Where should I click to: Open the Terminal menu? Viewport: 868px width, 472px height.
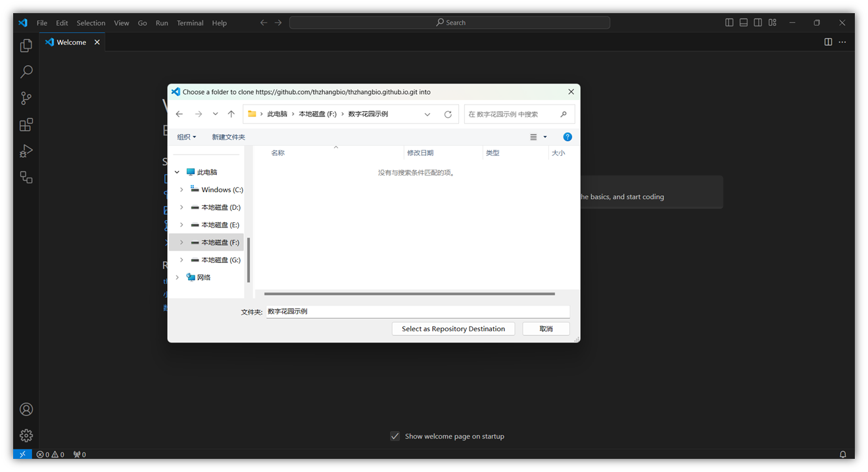[190, 22]
